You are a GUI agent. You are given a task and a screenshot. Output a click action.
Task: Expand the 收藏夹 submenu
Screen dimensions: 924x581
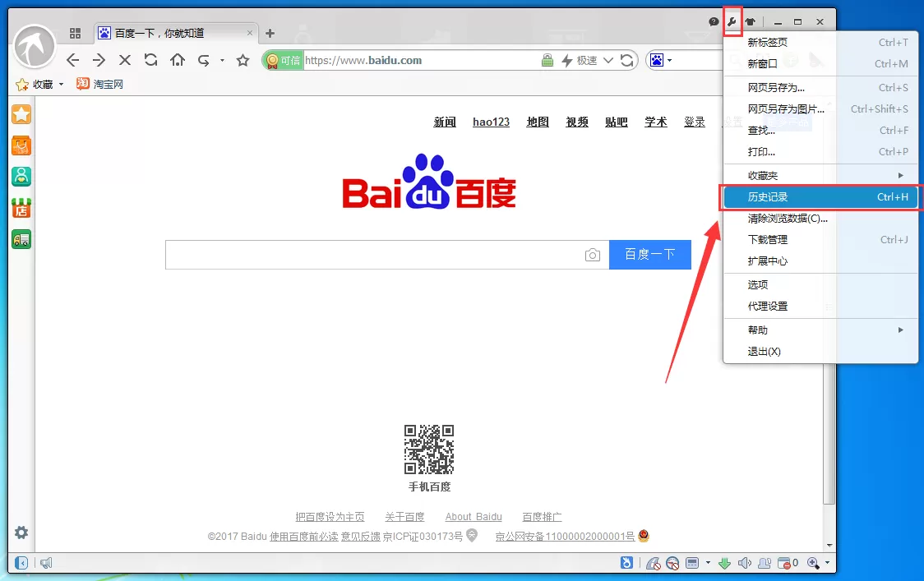(821, 176)
